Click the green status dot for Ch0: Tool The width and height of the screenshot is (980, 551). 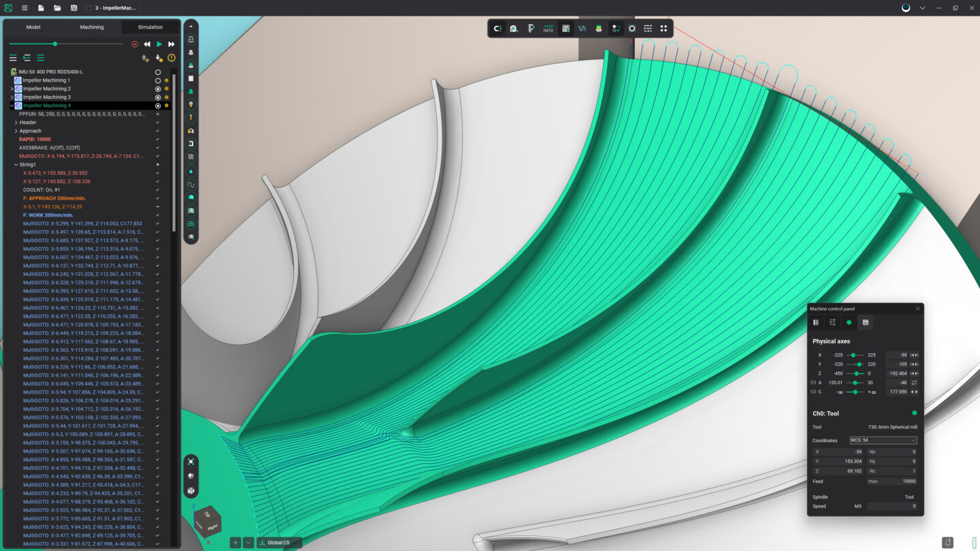(x=915, y=413)
